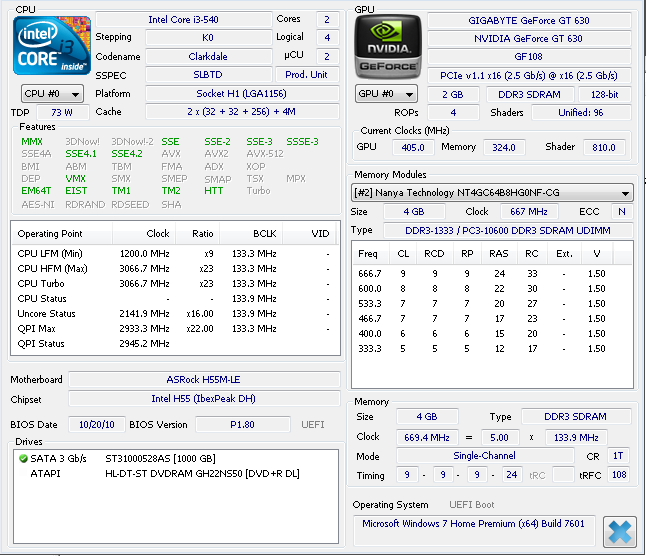Click the VID column header
This screenshot has height=556, width=646.
(310, 234)
